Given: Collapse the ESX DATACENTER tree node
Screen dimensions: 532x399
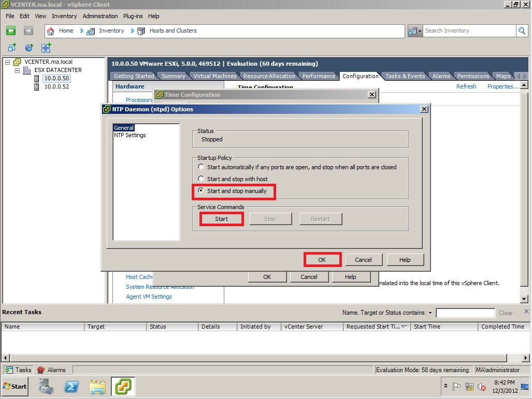Looking at the screenshot, I should click(x=17, y=70).
